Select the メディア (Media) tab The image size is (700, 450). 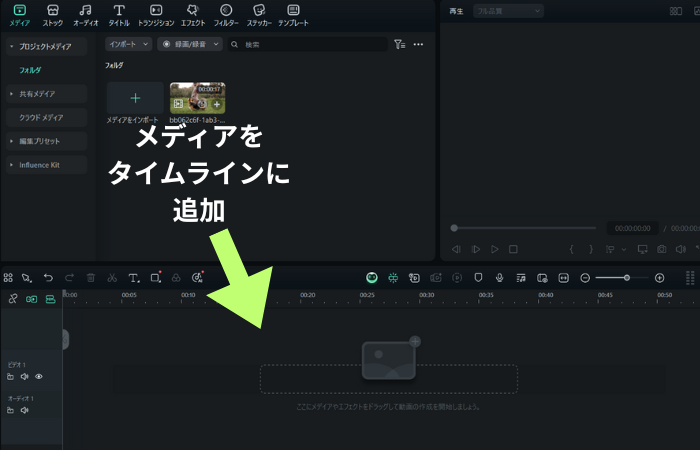pos(20,15)
